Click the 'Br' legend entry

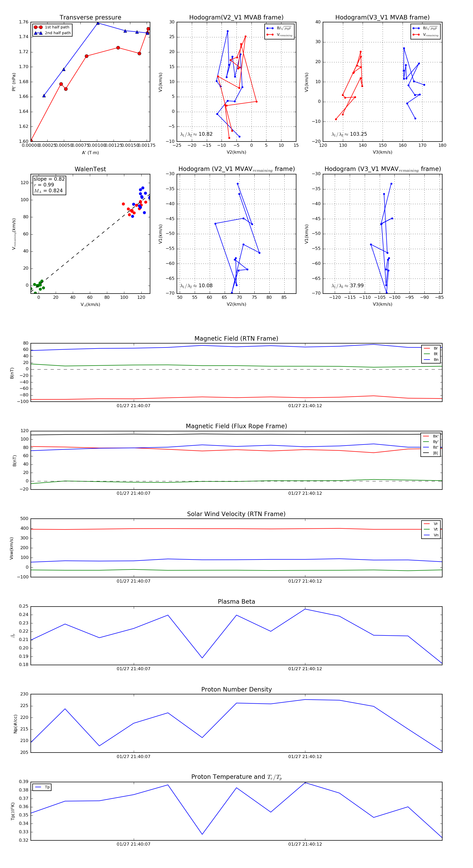(x=431, y=349)
